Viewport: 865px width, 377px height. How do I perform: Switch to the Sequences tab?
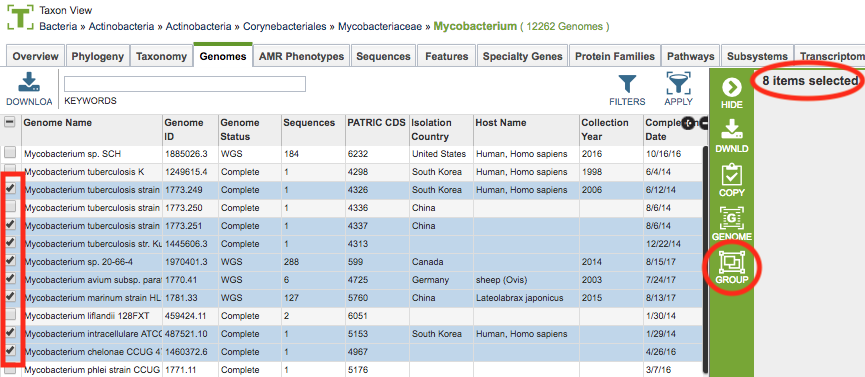[x=383, y=56]
